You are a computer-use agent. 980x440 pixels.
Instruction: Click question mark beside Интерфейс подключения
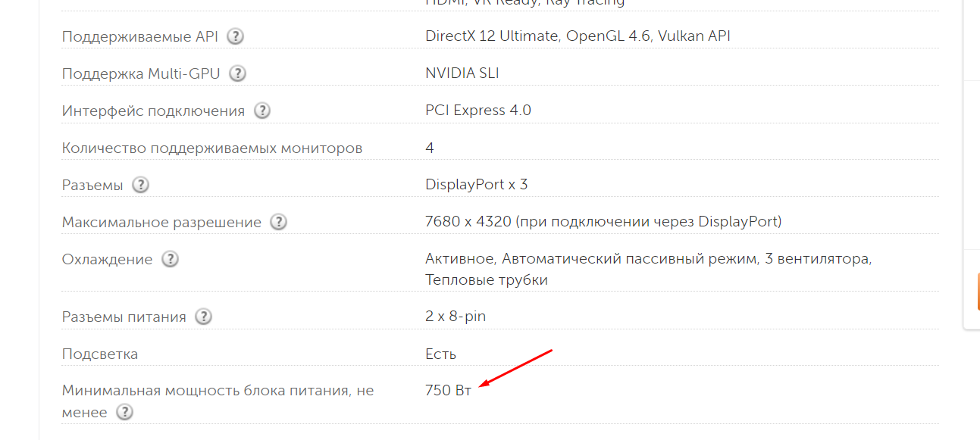262,111
